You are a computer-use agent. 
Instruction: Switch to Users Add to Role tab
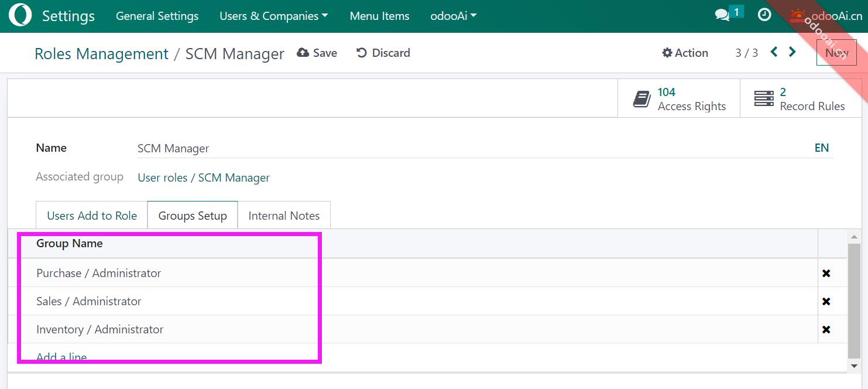pos(92,216)
